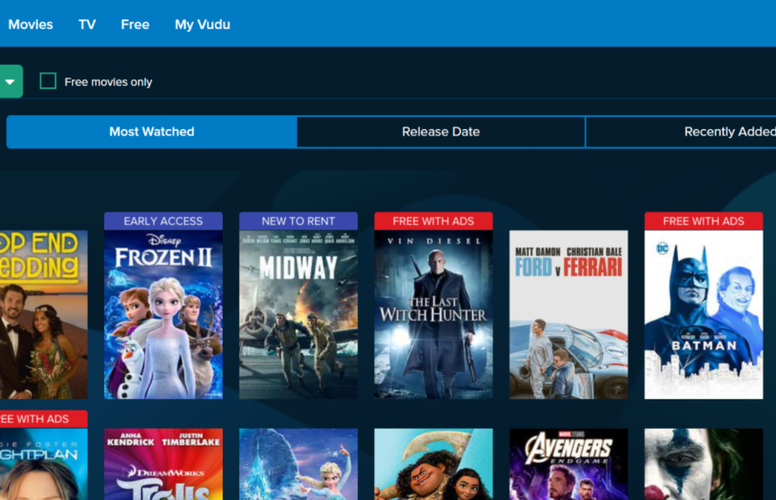Click Free With Ads label on Last Witch Hunter
Screen dimensions: 776x500
434,221
